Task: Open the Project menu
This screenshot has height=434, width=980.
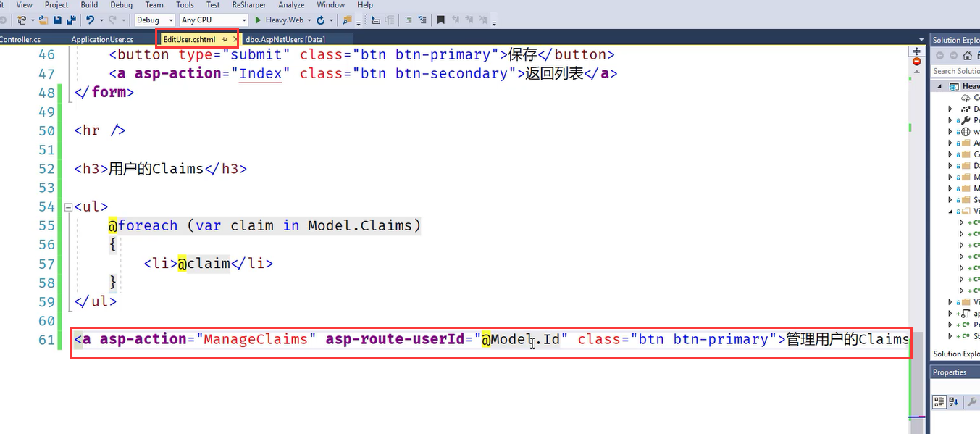Action: (x=56, y=5)
